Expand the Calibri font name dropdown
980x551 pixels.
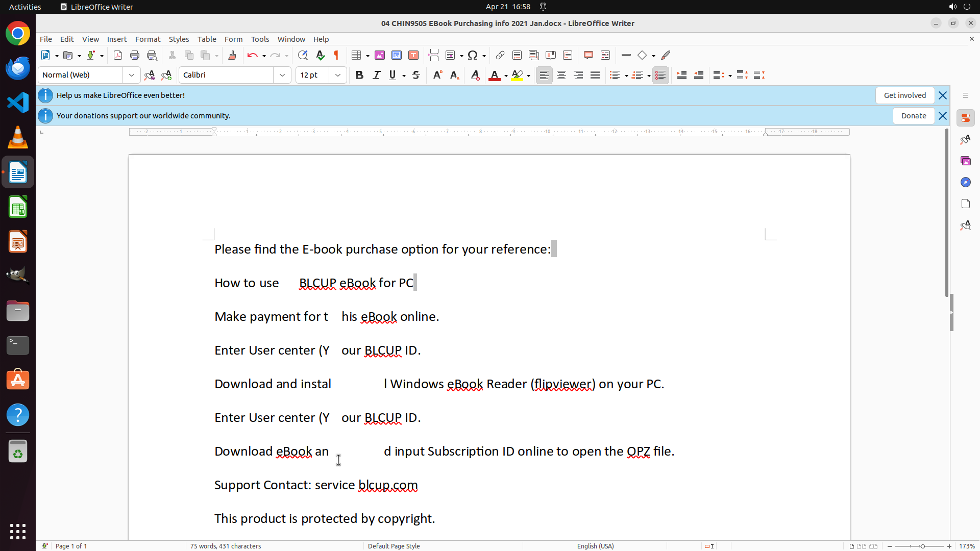point(282,75)
